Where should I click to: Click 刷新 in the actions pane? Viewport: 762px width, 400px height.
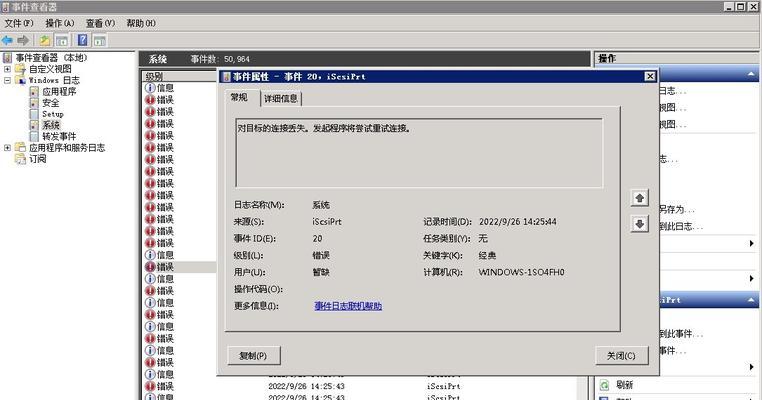point(624,385)
